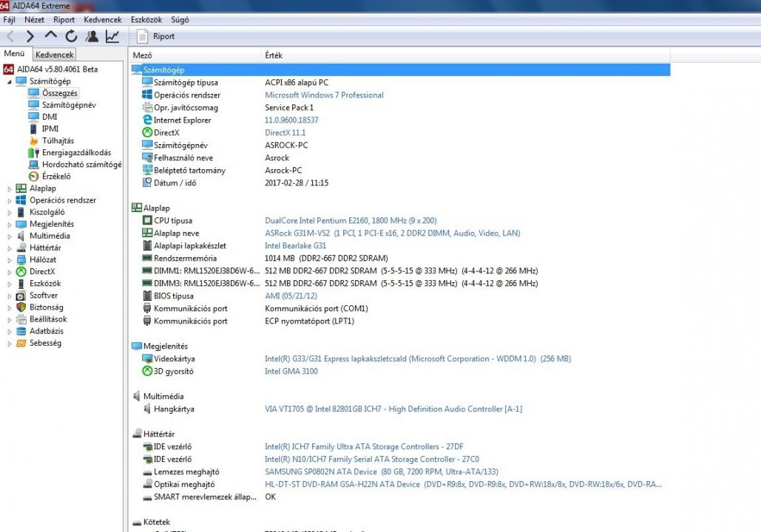
Task: Click the Adatbázis database icon in the tree
Action: coord(21,331)
